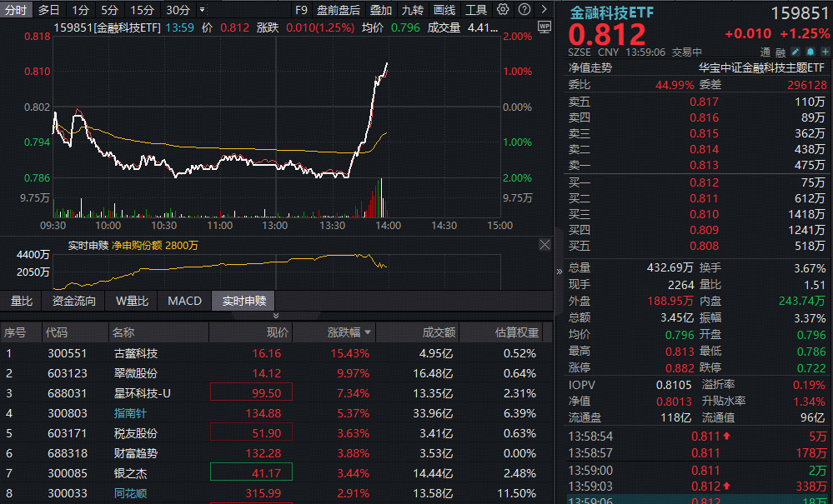Image resolution: width=833 pixels, height=504 pixels.
Task: Click the question mark help icon
Action: [524, 8]
